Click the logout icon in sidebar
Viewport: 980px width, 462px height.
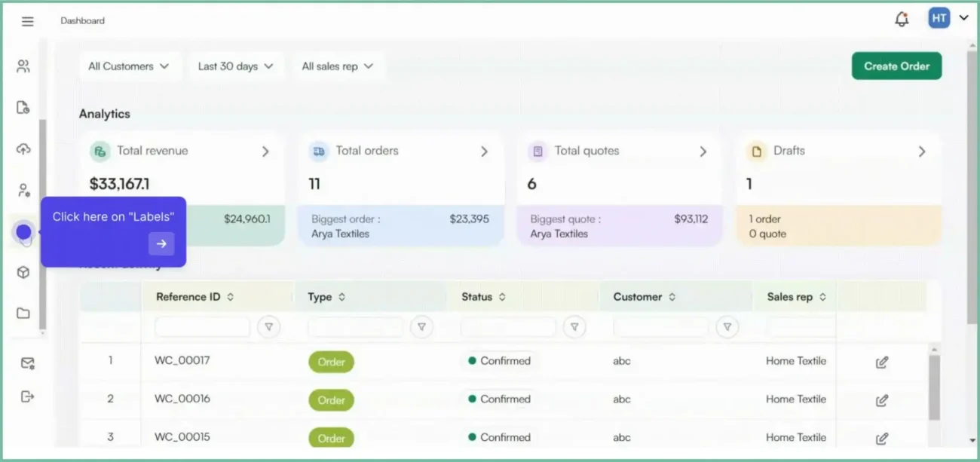[x=28, y=396]
